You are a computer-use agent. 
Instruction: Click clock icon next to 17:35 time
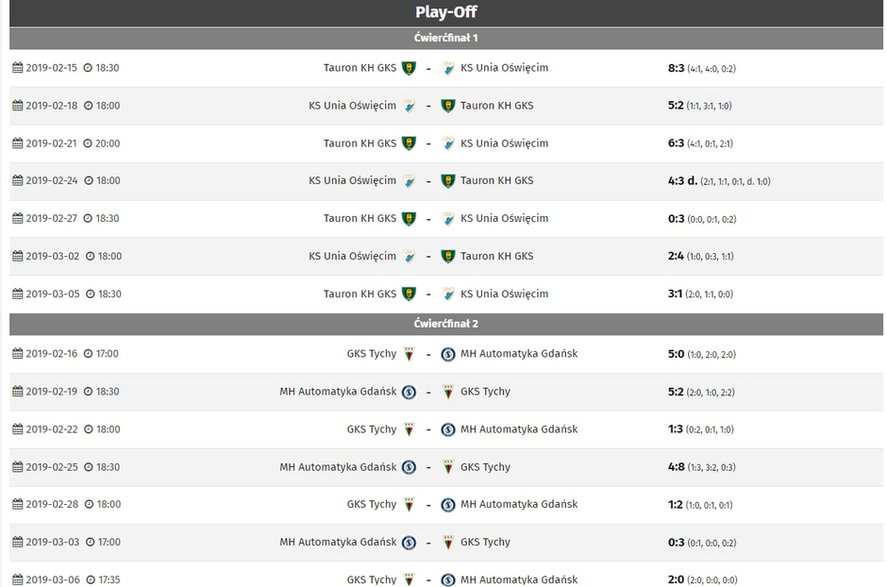(x=91, y=580)
